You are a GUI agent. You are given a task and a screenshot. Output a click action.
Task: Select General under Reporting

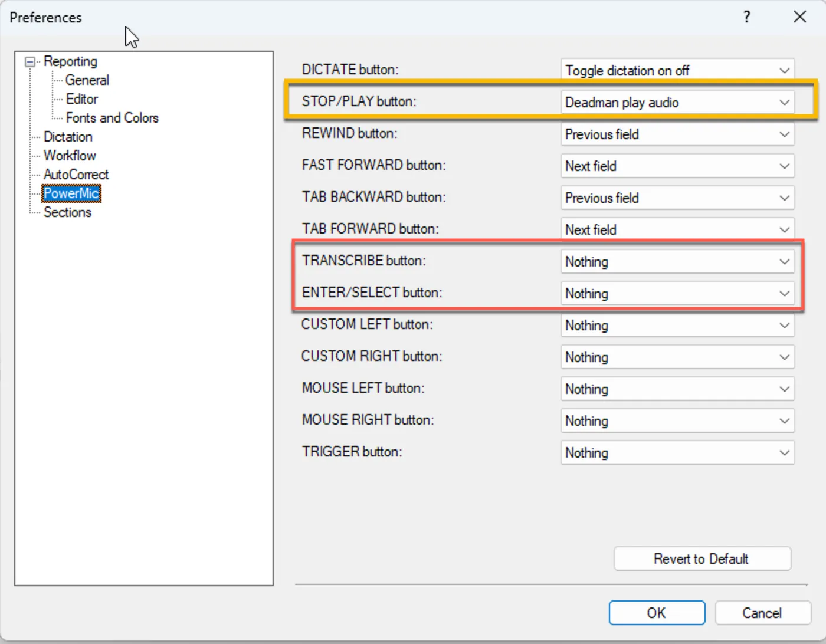(87, 80)
